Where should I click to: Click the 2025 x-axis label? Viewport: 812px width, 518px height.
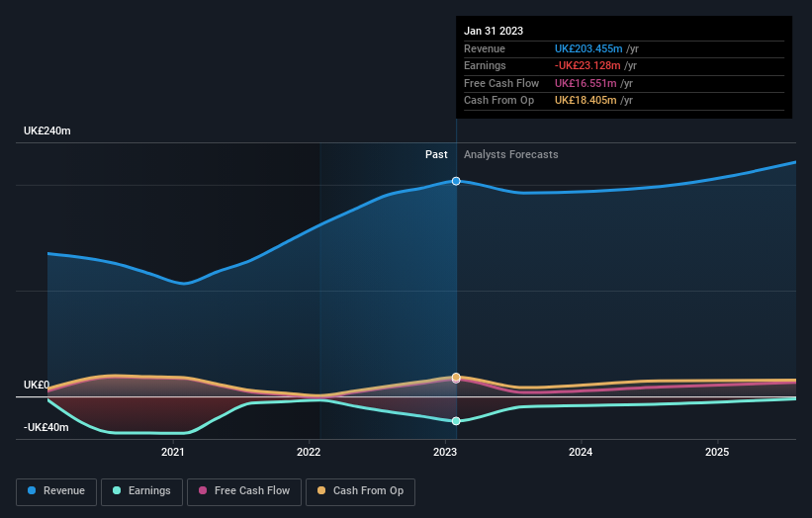717,453
